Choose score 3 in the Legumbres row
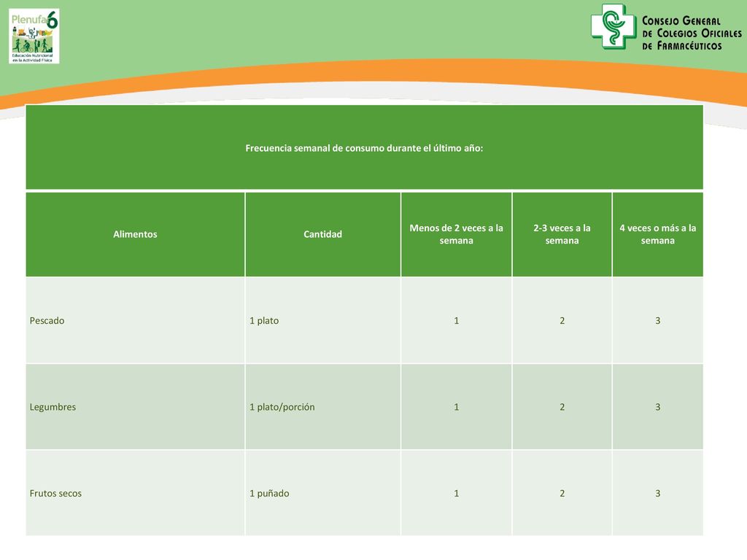Image resolution: width=747 pixels, height=560 pixels. tap(658, 407)
